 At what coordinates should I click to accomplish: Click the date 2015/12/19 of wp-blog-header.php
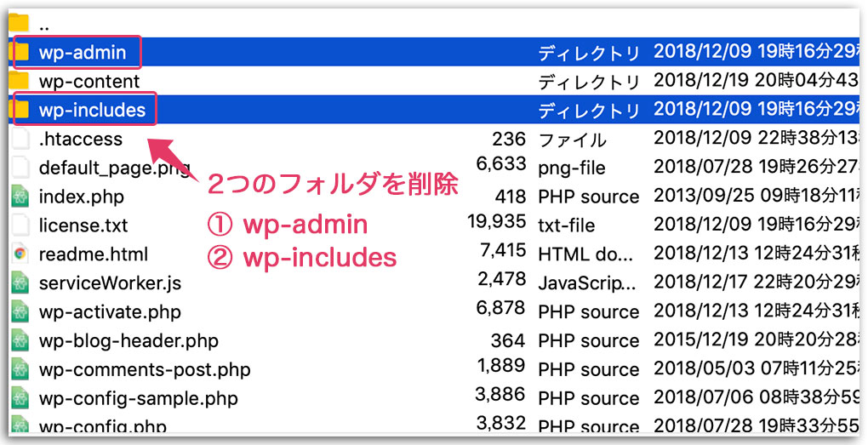tap(702, 339)
